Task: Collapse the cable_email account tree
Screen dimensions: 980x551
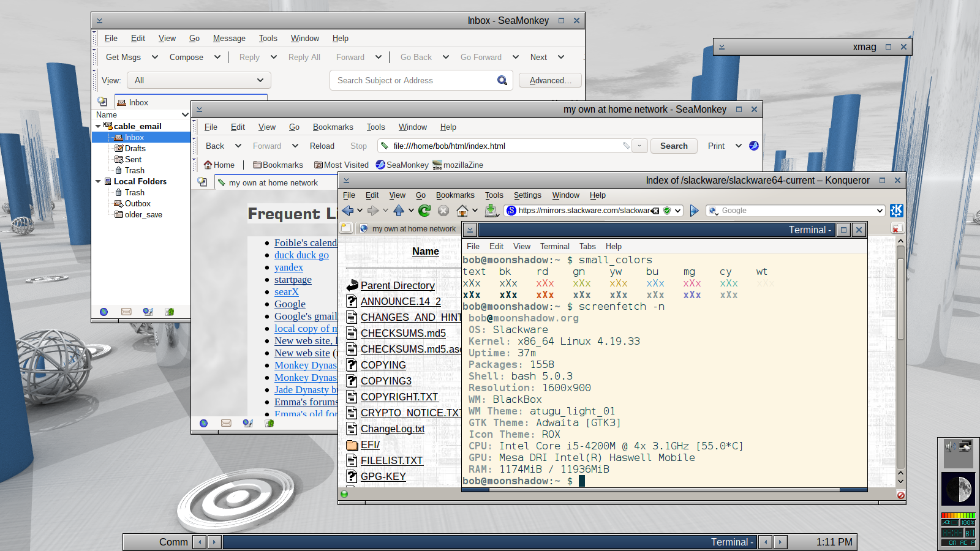Action: click(98, 126)
